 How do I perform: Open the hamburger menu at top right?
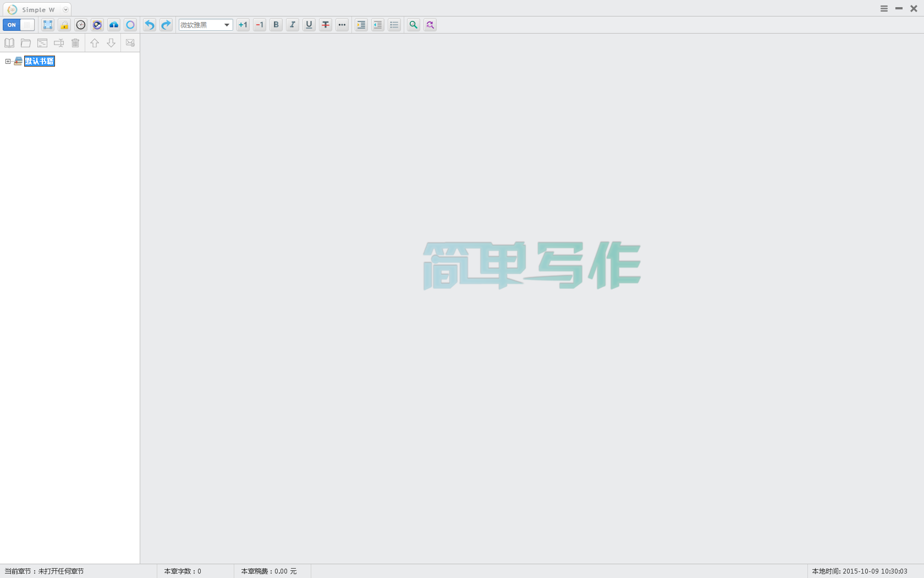(x=884, y=9)
